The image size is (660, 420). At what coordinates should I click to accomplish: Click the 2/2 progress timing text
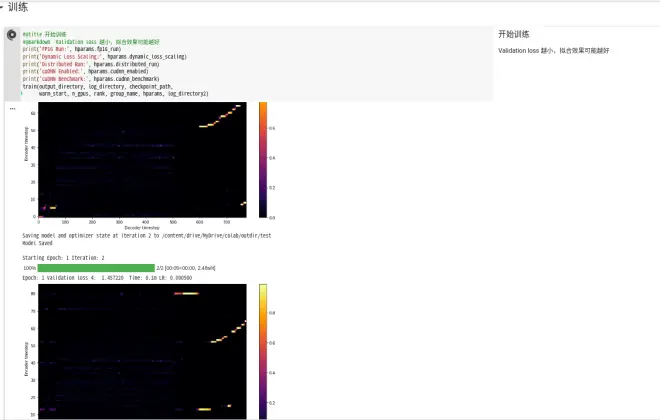[x=186, y=268]
